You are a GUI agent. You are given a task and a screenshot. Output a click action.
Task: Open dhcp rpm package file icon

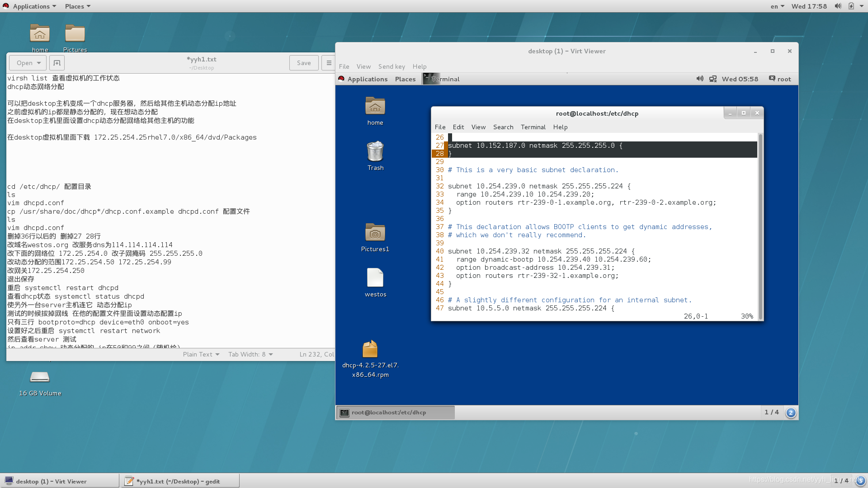coord(370,350)
